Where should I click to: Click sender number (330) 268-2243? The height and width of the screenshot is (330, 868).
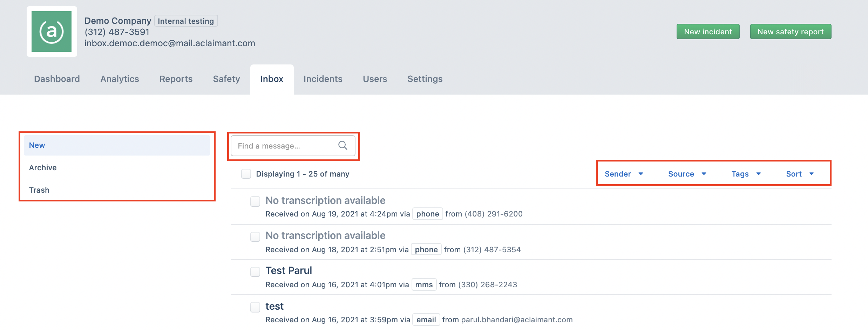coord(488,284)
